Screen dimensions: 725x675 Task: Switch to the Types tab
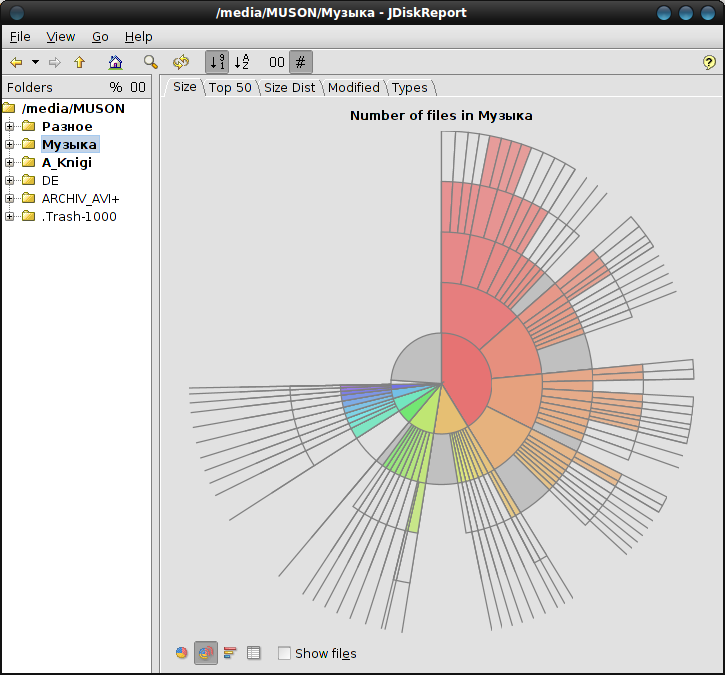(x=410, y=87)
